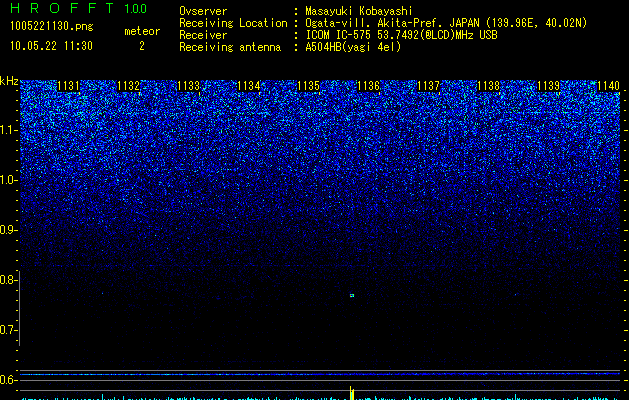The width and height of the screenshot is (629, 400).
Task: Click the 1133 time marker
Action: pyautogui.click(x=189, y=86)
